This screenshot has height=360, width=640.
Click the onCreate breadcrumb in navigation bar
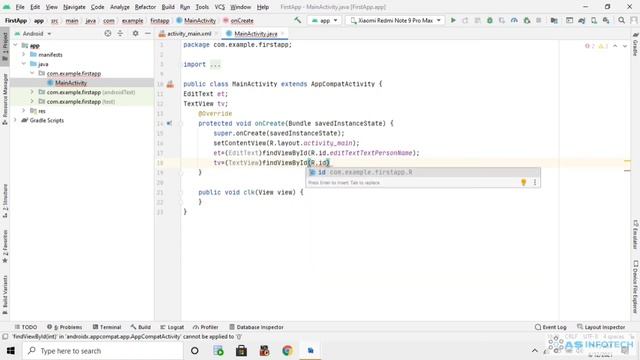238,20
